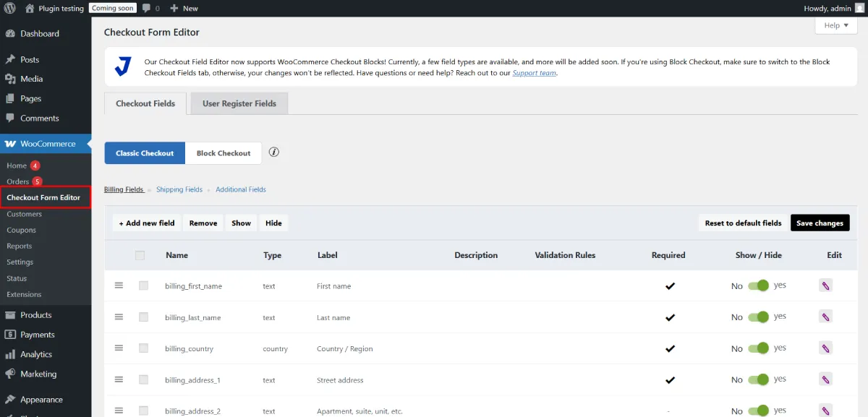Viewport: 868px width, 417px height.
Task: Click the info icon beside Block Checkout
Action: (x=274, y=152)
